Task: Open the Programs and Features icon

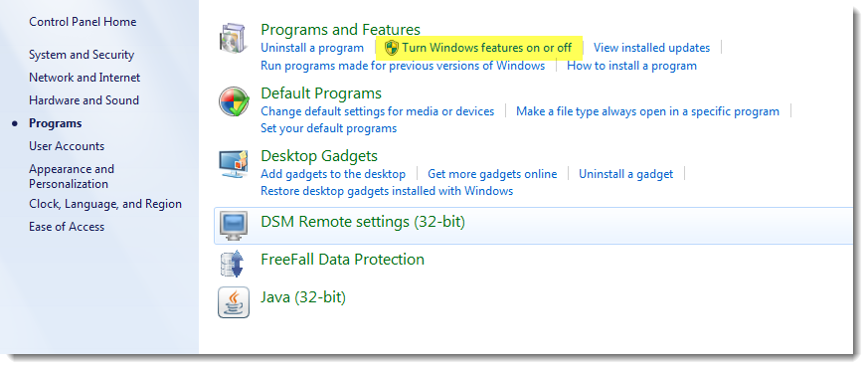Action: pos(233,39)
